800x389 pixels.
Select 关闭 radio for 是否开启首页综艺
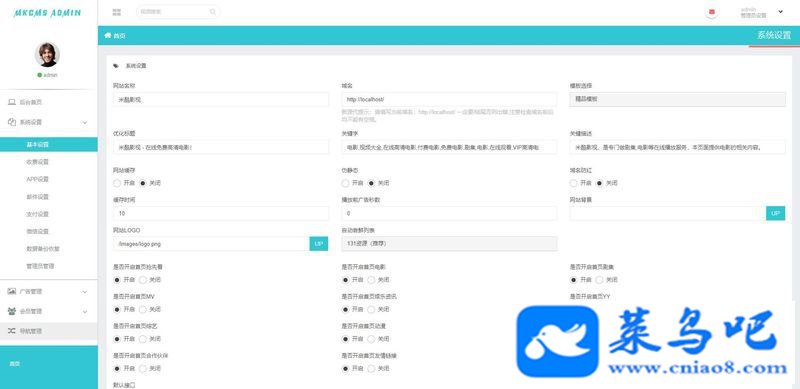tap(143, 338)
